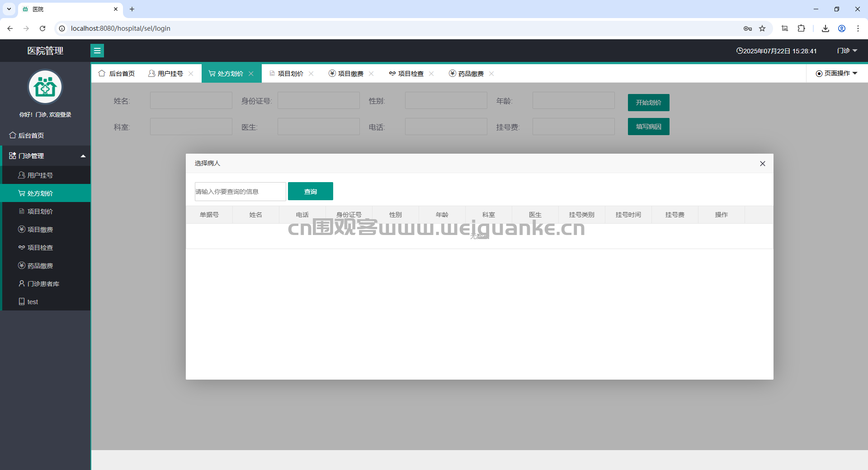Click the 查询 button in dialog
This screenshot has height=470, width=868.
(311, 191)
